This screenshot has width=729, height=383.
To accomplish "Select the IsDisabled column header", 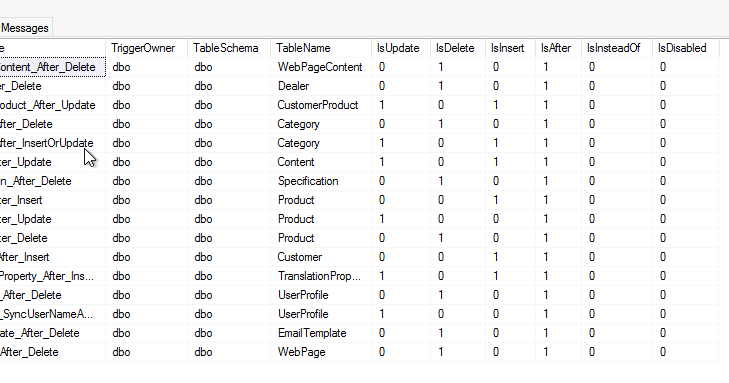I will [x=685, y=48].
